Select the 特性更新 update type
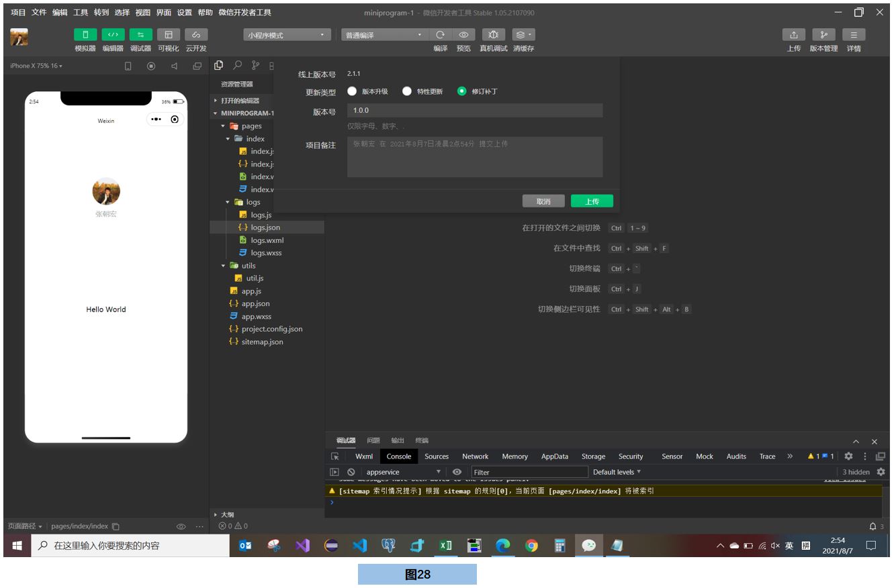This screenshot has height=588, width=894. 406,91
